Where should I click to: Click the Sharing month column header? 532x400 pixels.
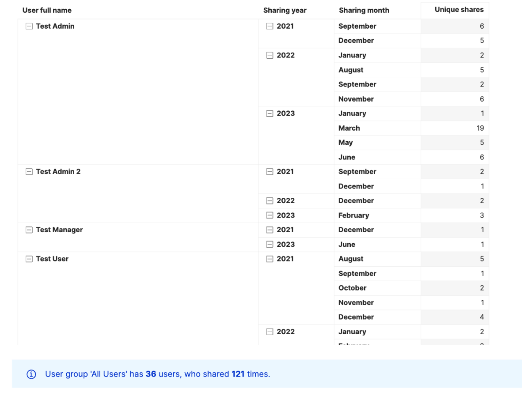click(x=364, y=10)
